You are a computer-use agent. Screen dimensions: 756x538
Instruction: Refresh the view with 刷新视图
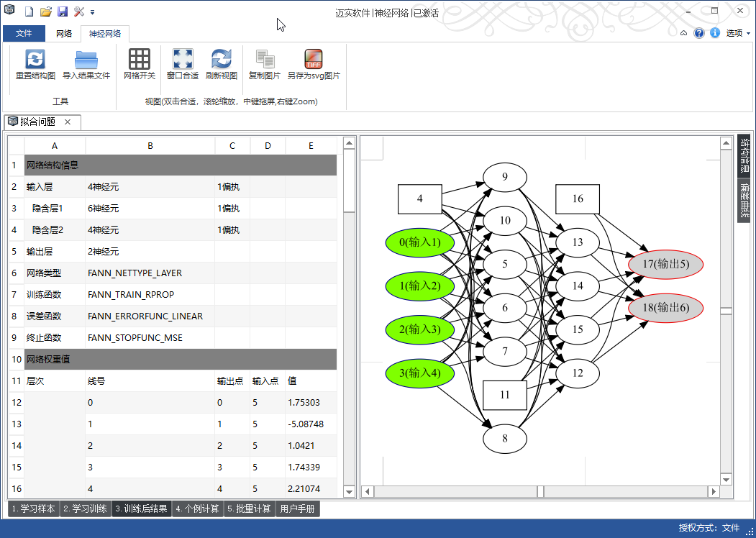pos(222,60)
